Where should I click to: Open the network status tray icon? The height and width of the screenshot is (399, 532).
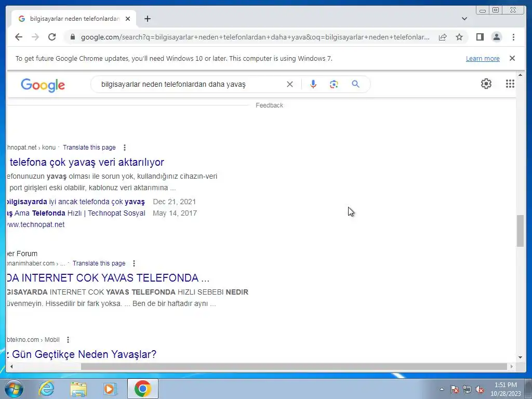tap(467, 389)
